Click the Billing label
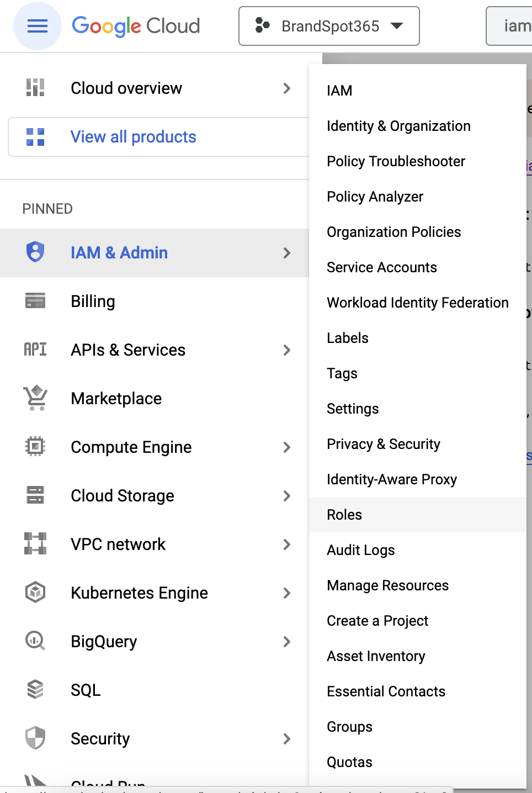This screenshot has height=793, width=532. click(93, 302)
